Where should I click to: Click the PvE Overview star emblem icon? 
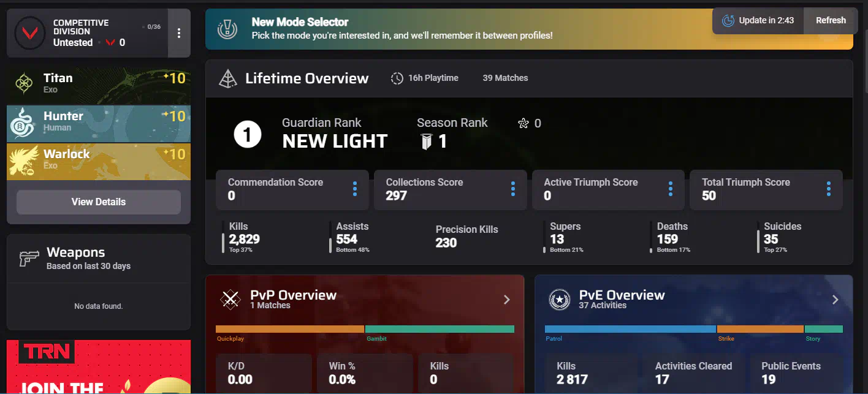click(x=559, y=300)
